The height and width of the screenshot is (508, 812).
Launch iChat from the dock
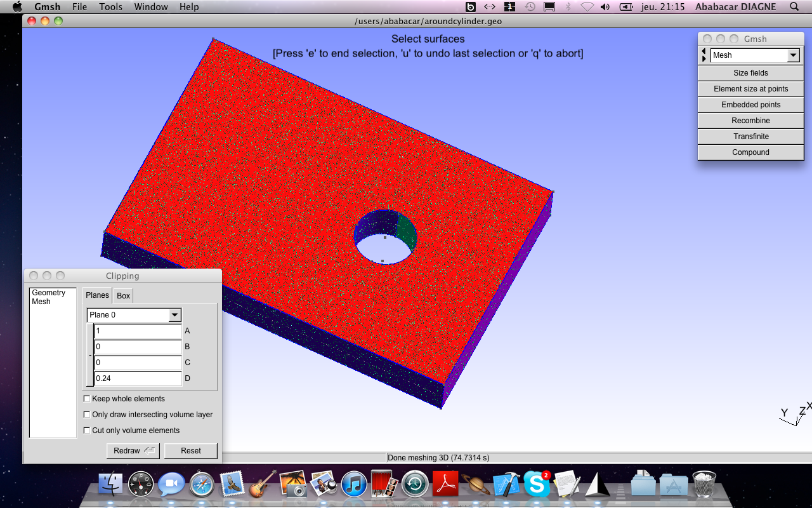171,485
